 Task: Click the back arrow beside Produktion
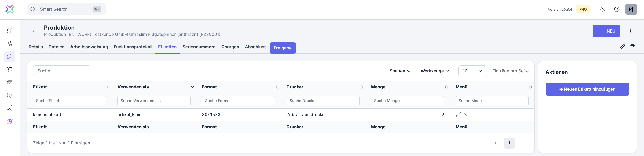[33, 31]
